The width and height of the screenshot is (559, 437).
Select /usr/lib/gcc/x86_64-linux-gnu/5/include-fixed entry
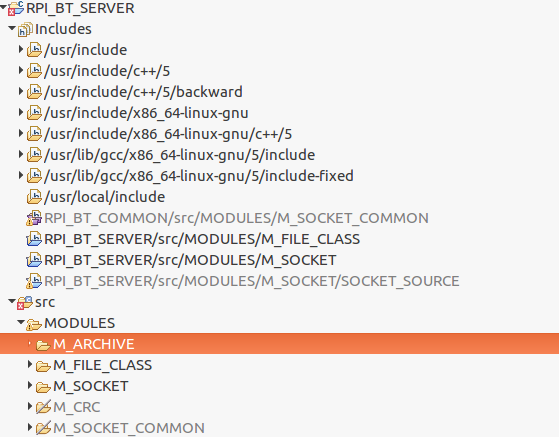[x=199, y=176]
